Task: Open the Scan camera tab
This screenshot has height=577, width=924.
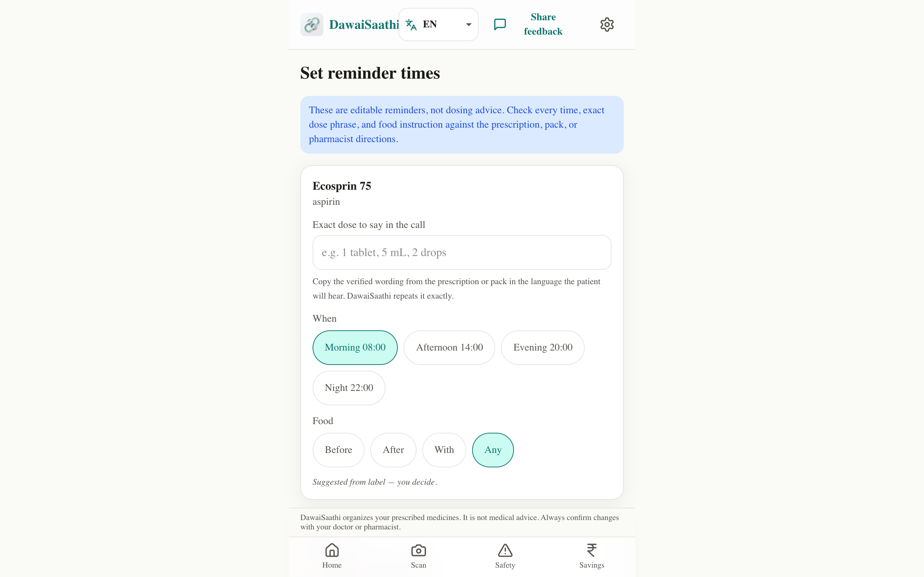Action: coord(418,556)
